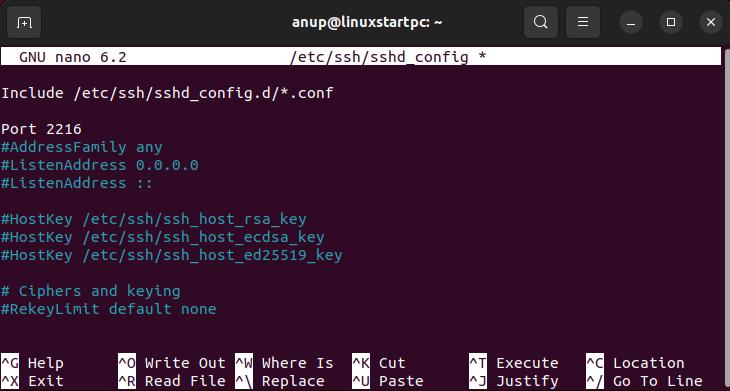Minimize the terminal window

pyautogui.click(x=631, y=22)
